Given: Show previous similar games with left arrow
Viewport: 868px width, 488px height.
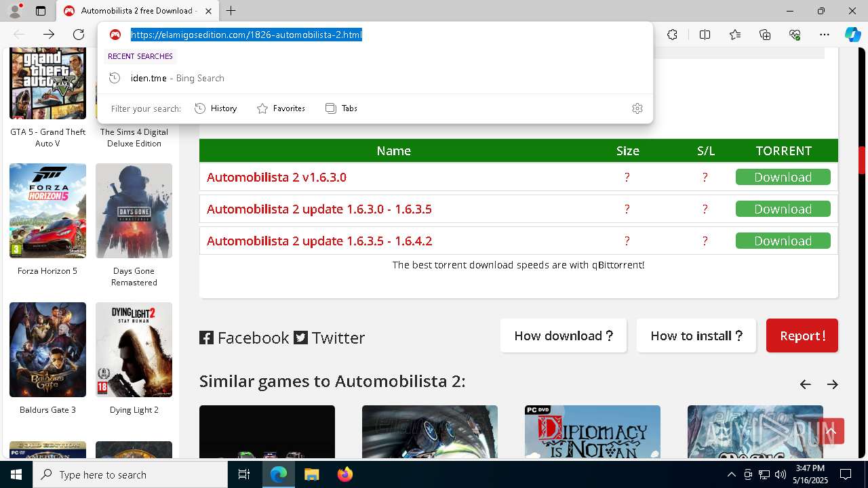Looking at the screenshot, I should tap(805, 384).
